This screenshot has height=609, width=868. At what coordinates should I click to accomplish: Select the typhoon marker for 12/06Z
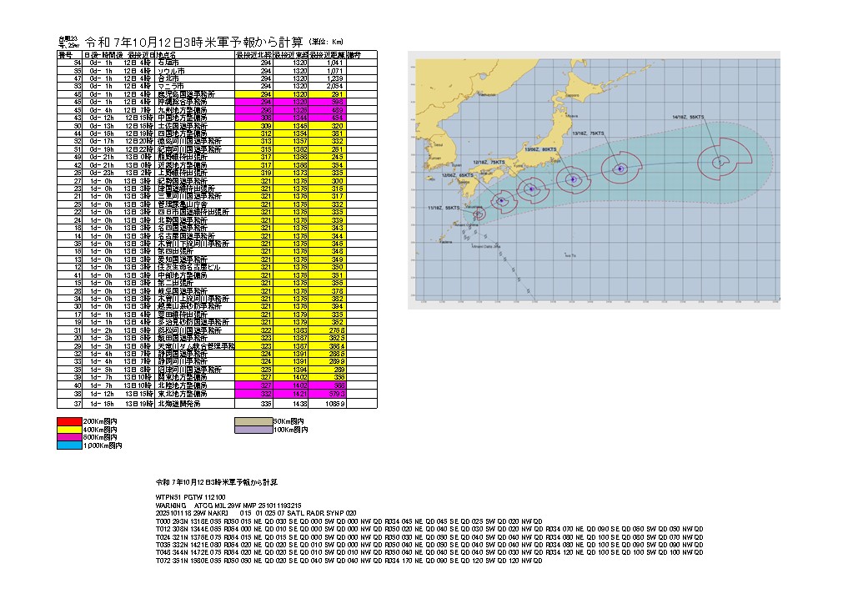pos(501,201)
